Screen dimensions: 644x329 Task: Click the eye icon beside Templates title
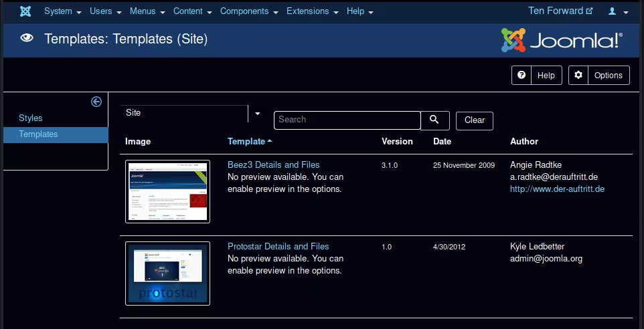(x=27, y=39)
